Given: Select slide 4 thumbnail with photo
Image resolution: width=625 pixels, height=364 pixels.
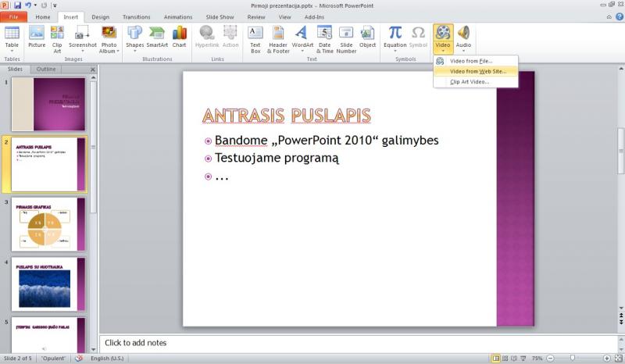Looking at the screenshot, I should (x=48, y=284).
